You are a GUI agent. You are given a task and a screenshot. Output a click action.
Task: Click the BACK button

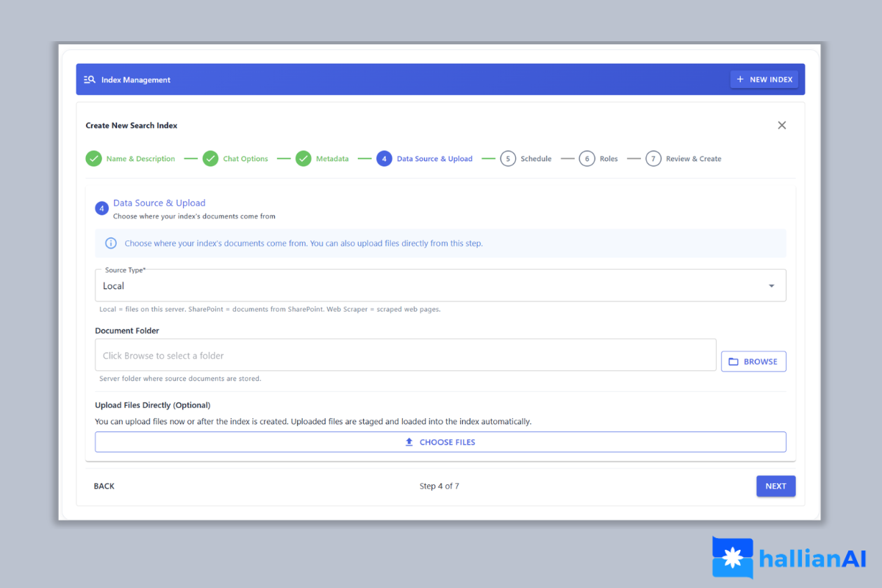coord(104,487)
